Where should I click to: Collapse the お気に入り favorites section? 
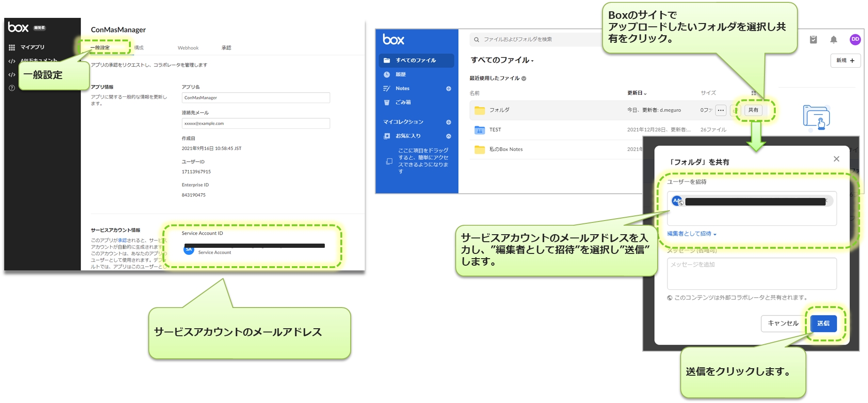click(448, 136)
